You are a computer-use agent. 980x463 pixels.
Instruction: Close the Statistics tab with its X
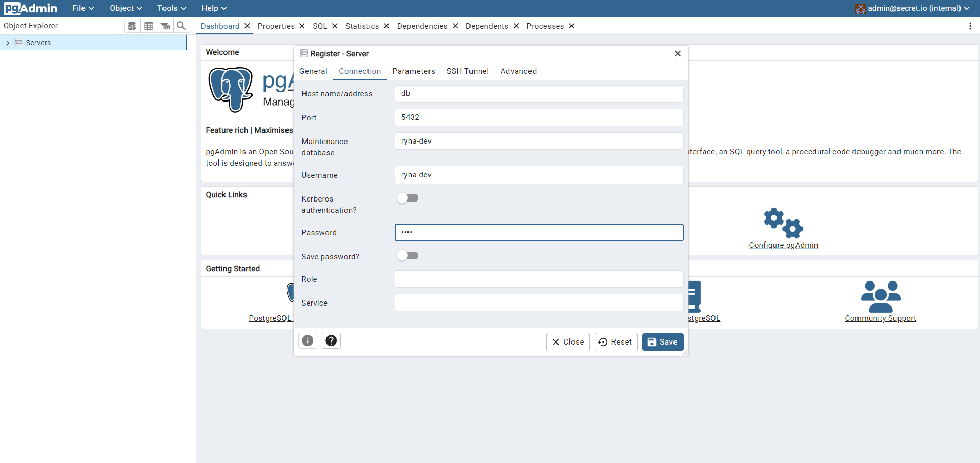[386, 26]
